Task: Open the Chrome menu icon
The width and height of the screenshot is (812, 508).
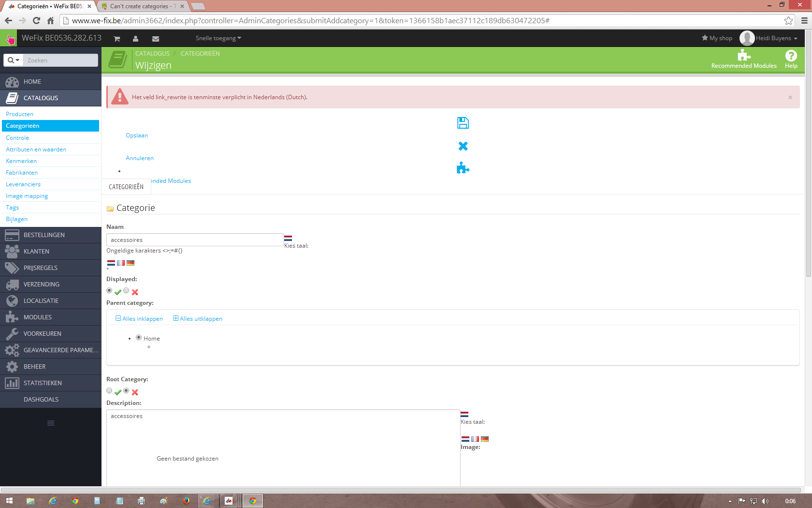Action: point(804,20)
